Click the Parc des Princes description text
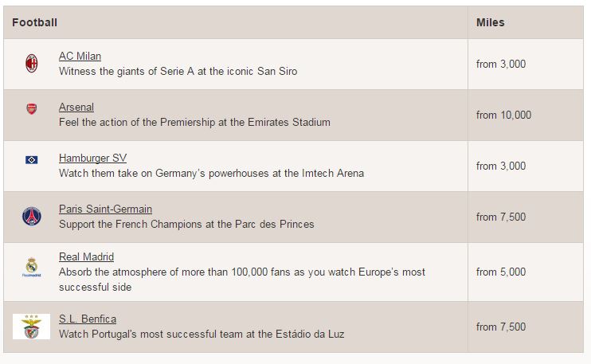 coord(186,225)
